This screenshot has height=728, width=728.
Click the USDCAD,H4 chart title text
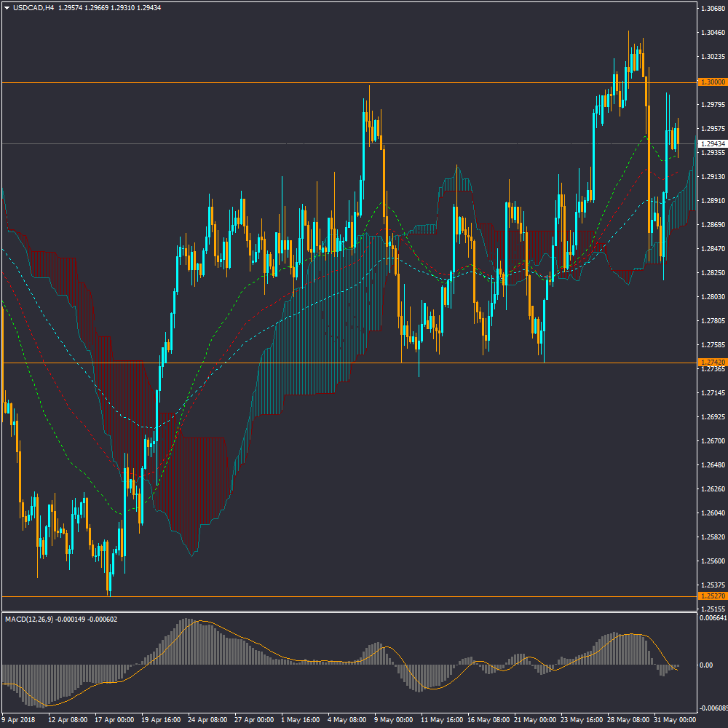coord(33,8)
